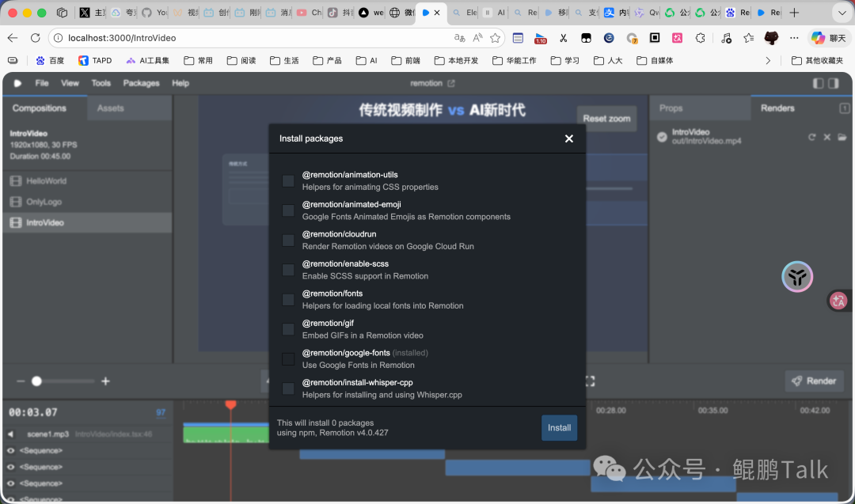Screen dimensions: 855x504
Task: Check the @remotion/gif package checkbox
Action: [288, 329]
